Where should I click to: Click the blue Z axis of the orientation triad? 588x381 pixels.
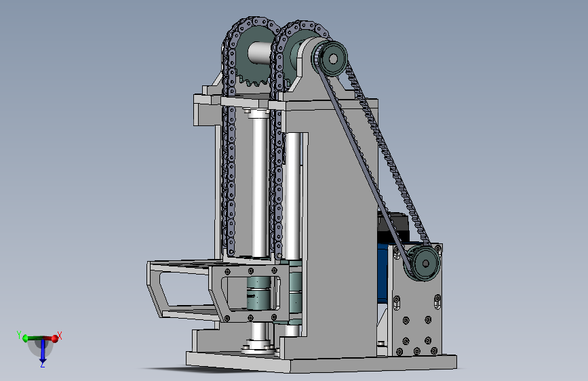point(42,351)
